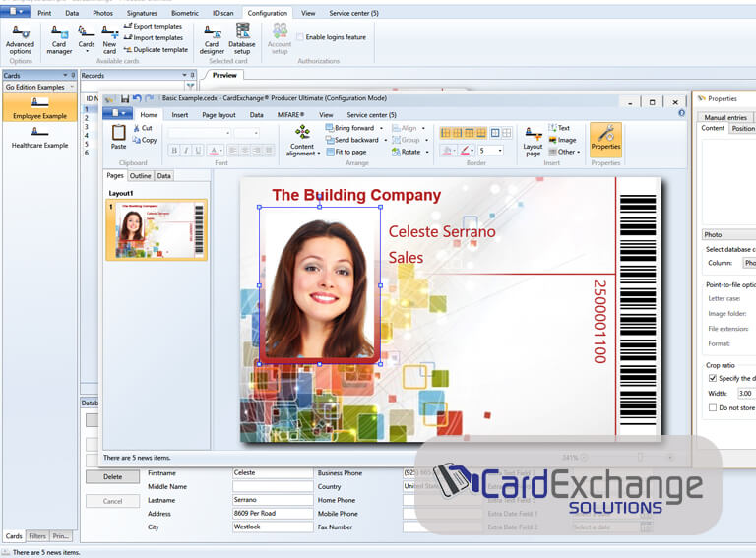Open the Bring forward dropdown arrow
Image resolution: width=756 pixels, height=558 pixels.
[381, 128]
